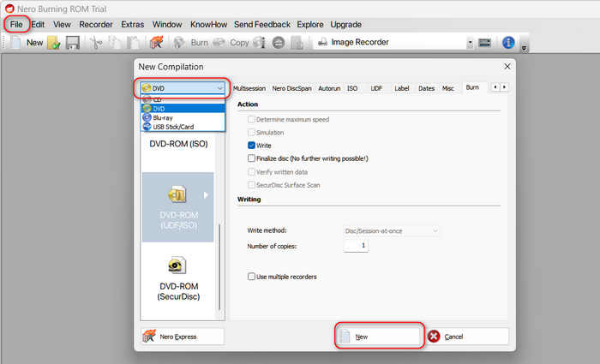Click the Open compilation folder icon
Viewport: 600px width, 364px height.
[x=53, y=43]
